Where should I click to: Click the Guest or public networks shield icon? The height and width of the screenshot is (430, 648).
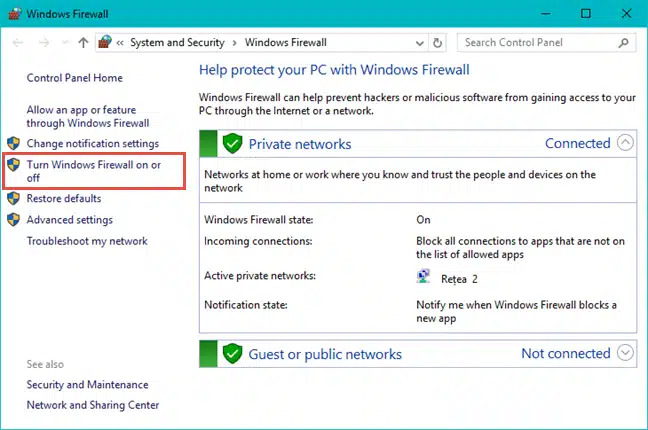(x=232, y=353)
